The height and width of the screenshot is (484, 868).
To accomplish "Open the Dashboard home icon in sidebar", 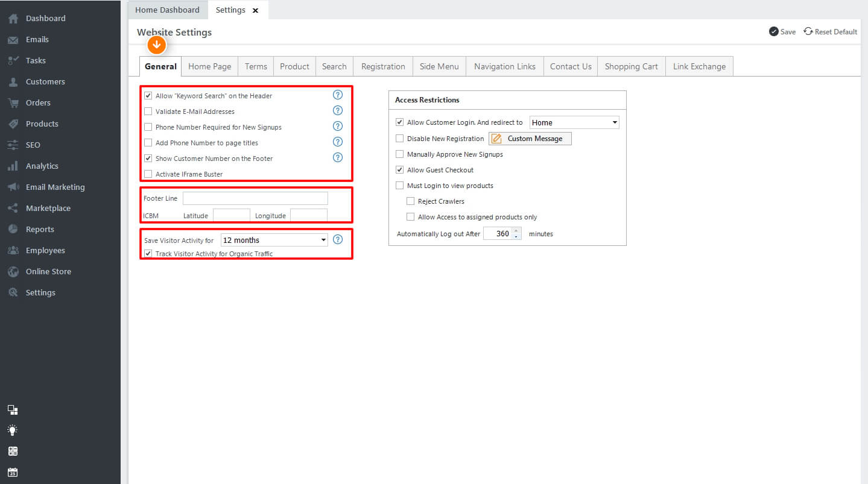I will click(x=13, y=19).
